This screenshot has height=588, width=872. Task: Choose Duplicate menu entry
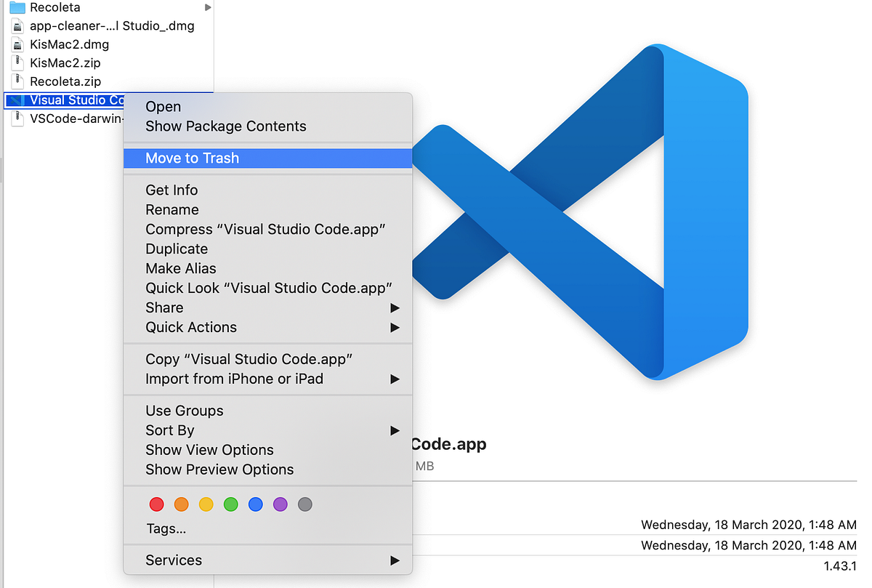tap(268, 249)
